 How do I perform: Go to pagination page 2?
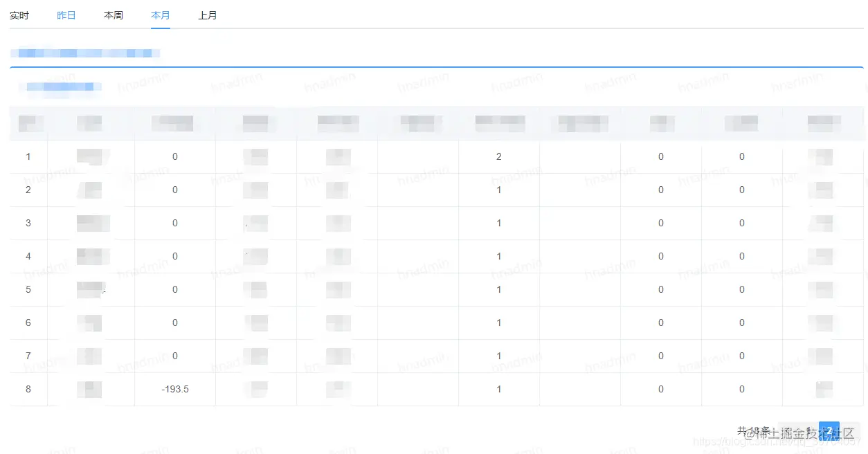coord(829,431)
